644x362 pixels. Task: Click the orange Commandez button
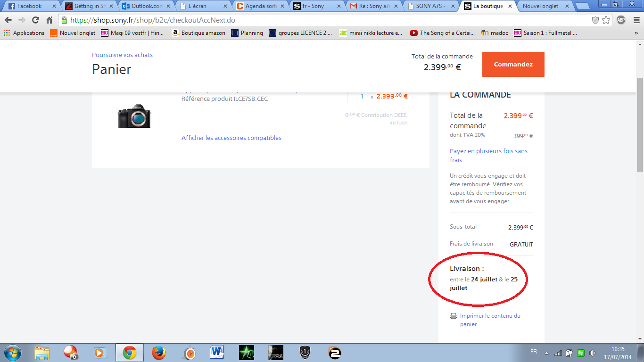(513, 64)
